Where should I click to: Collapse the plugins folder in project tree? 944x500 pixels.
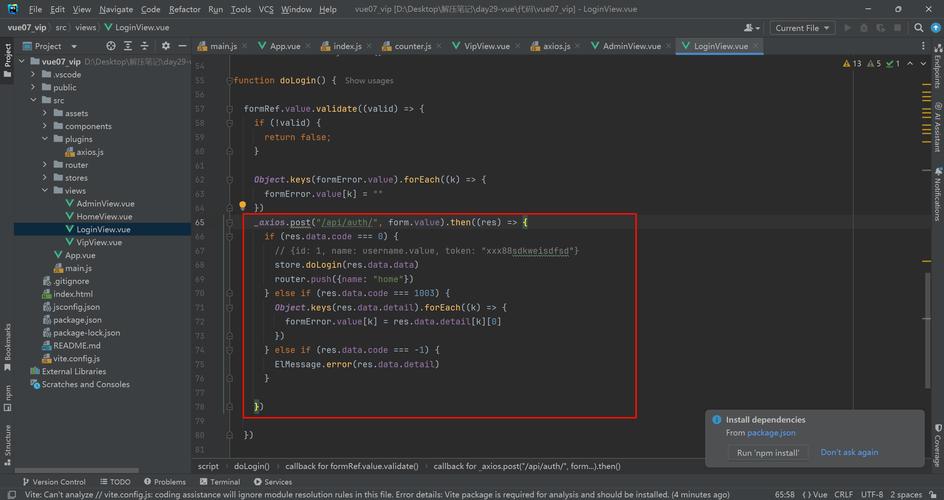tap(45, 139)
